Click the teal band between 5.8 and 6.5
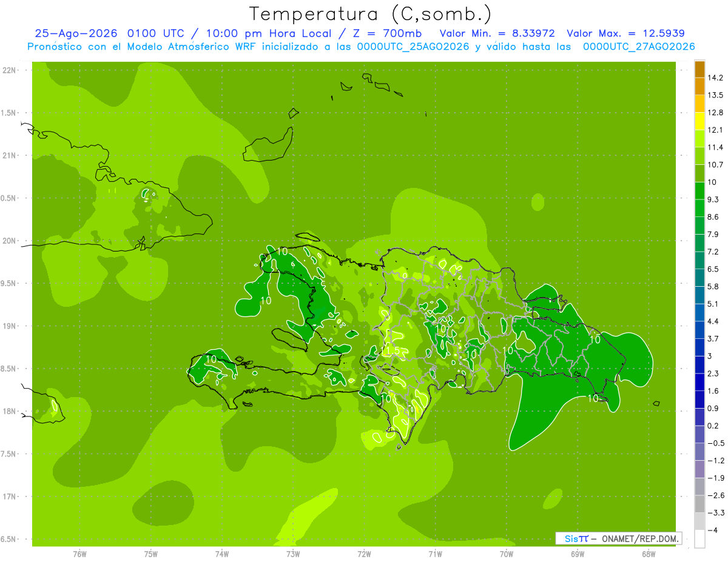Image resolution: width=728 pixels, height=562 pixels. point(699,278)
